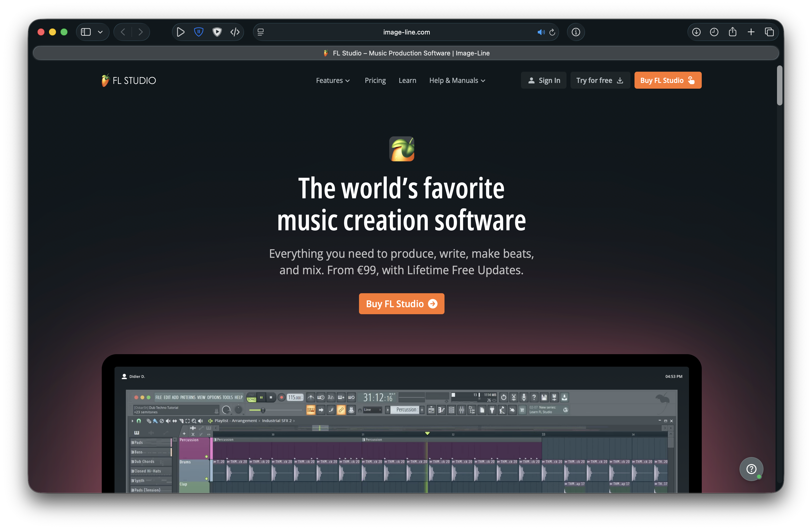Mute the tab audio speaker in address bar
This screenshot has width=812, height=530.
pos(541,32)
